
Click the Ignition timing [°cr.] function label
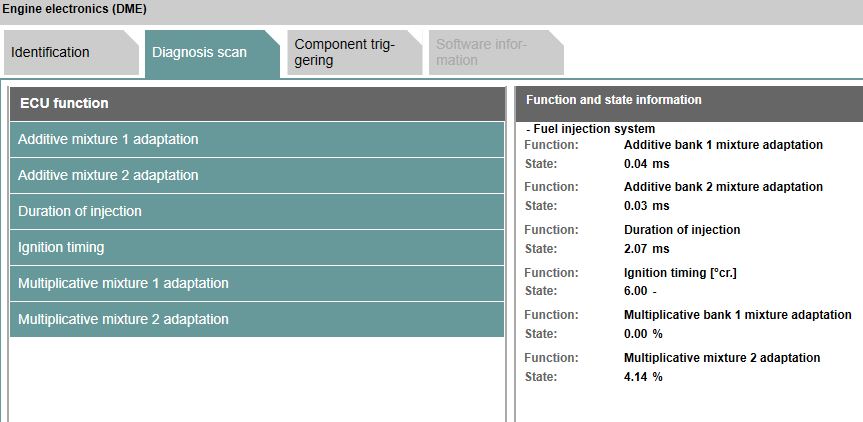680,272
